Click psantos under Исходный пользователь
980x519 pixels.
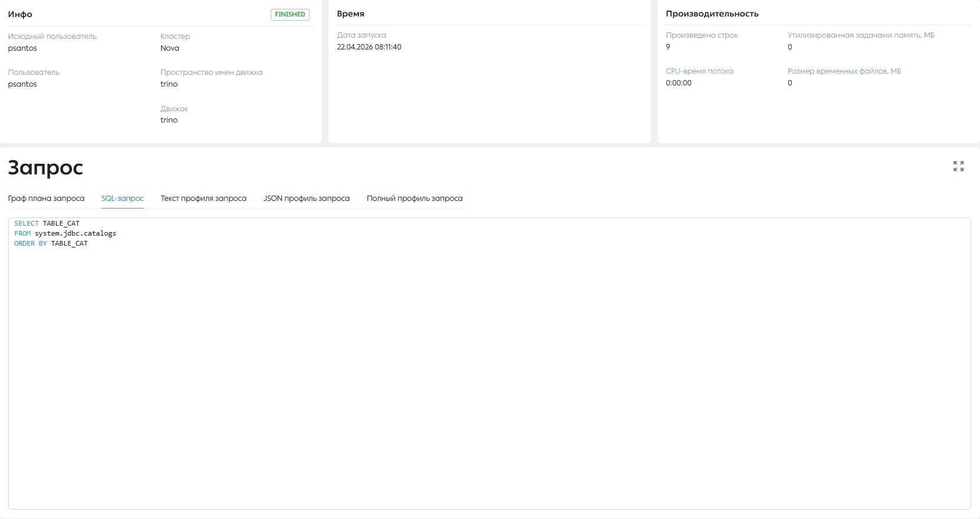(x=22, y=48)
